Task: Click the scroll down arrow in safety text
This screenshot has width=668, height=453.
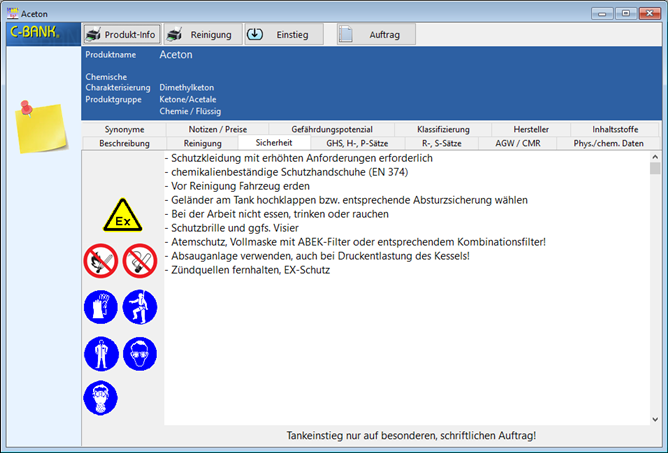Action: tap(655, 419)
